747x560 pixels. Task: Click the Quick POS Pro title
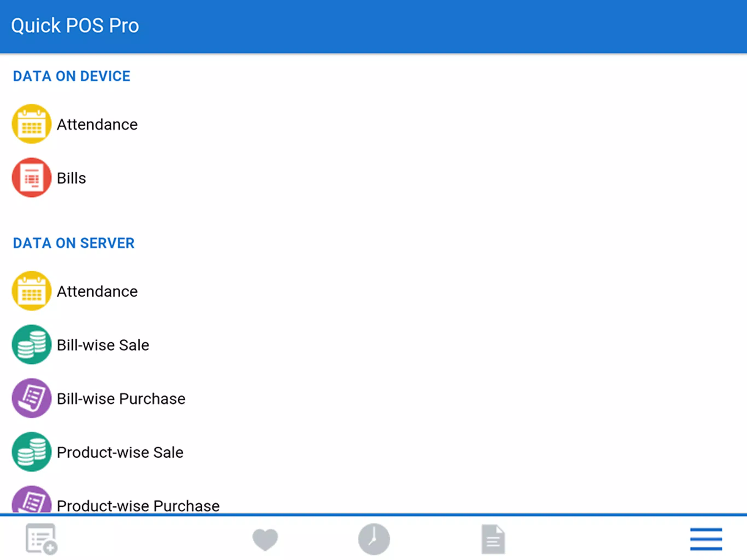[x=75, y=26]
